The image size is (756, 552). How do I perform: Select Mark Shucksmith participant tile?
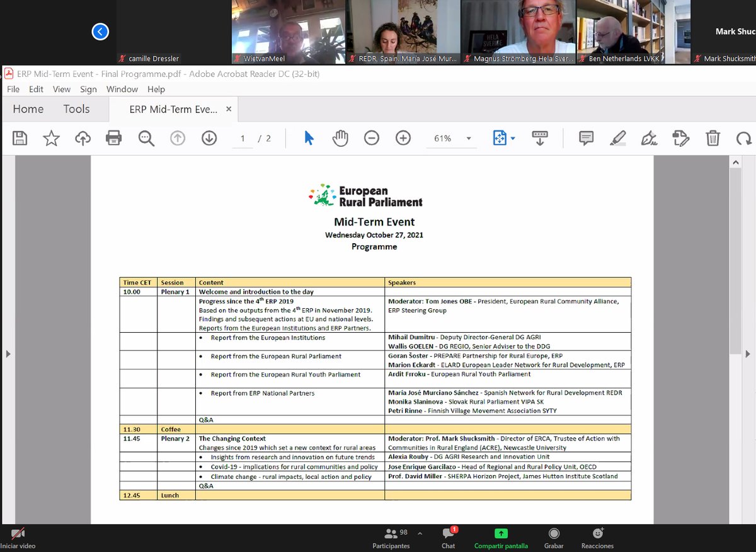click(724, 32)
